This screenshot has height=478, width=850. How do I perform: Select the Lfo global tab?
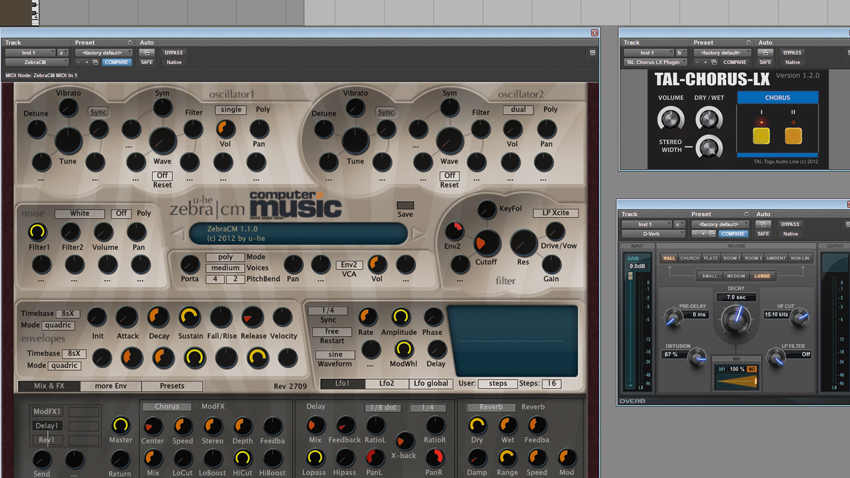431,383
